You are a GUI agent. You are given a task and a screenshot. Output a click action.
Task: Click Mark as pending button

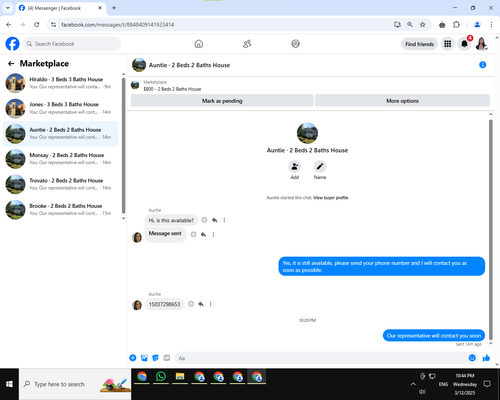(222, 101)
